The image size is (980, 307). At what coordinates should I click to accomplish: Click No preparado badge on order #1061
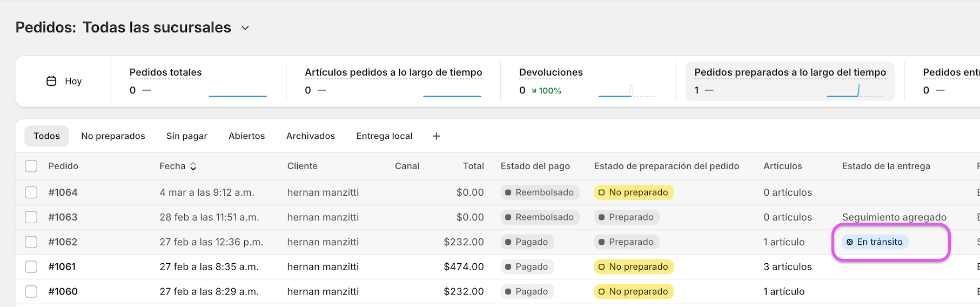click(x=634, y=267)
